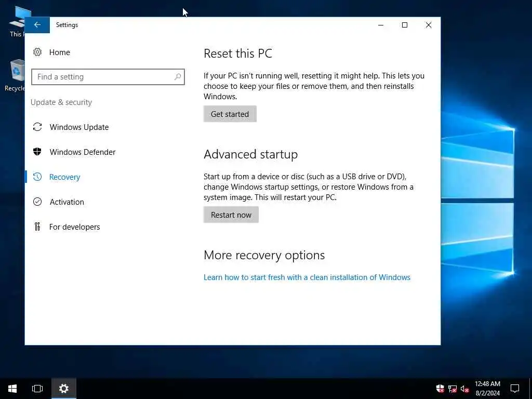
Task: Focus the Find a setting search box
Action: coord(108,77)
